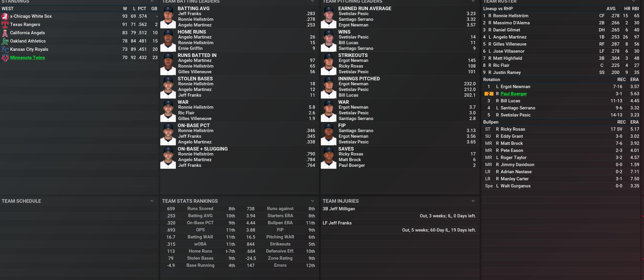The image size is (644, 280).
Task: Open the Team Injuries panel dropdown
Action: click(473, 201)
